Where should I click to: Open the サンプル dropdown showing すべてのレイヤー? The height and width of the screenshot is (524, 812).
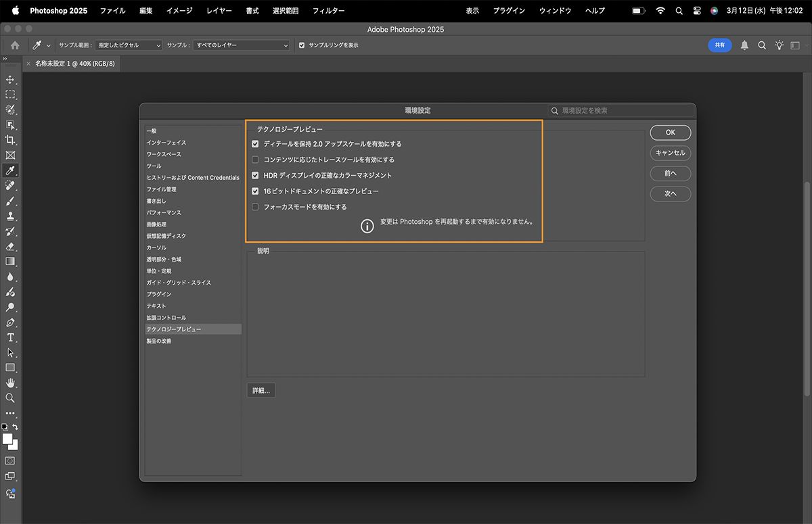240,45
